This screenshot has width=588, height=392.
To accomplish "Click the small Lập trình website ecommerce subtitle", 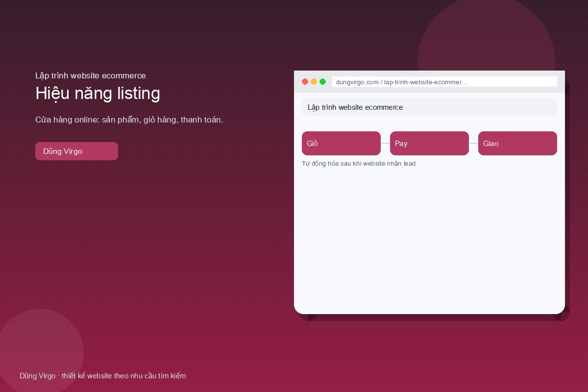I will click(90, 75).
